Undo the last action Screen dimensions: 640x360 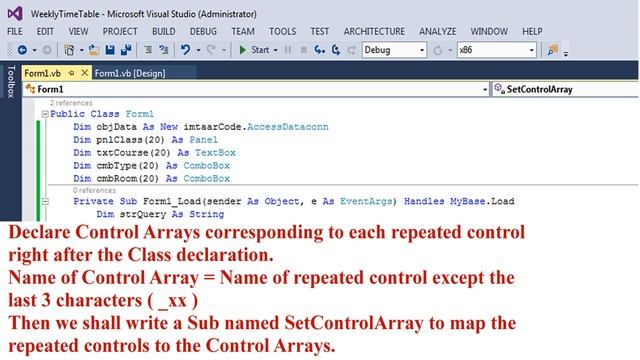[x=185, y=50]
